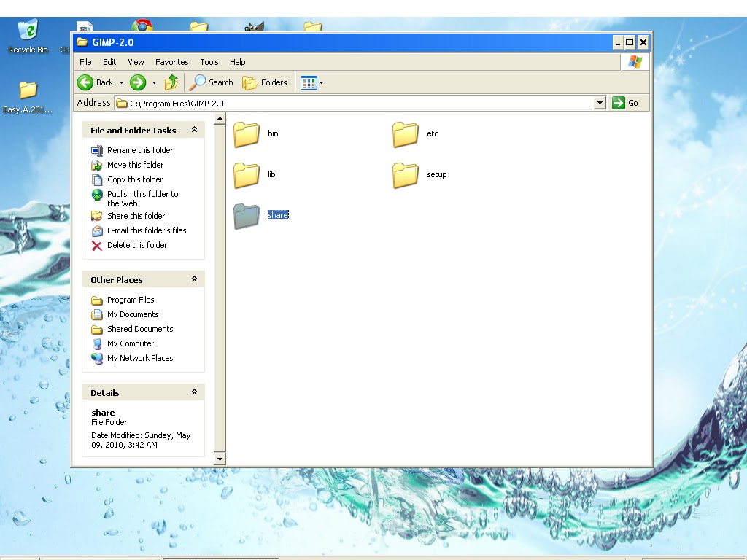
Task: Open the bin folder
Action: pyautogui.click(x=247, y=133)
